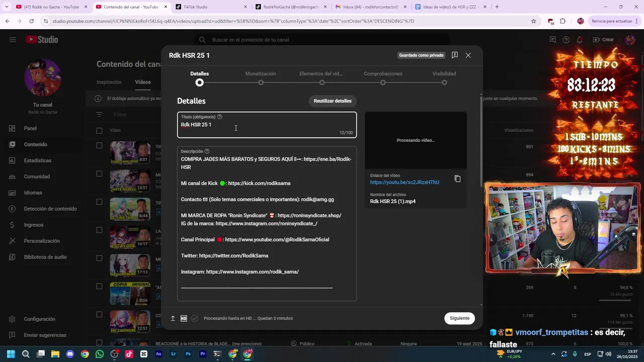Open Comunidad in the Studio sidebar
644x362 pixels.
(43, 176)
